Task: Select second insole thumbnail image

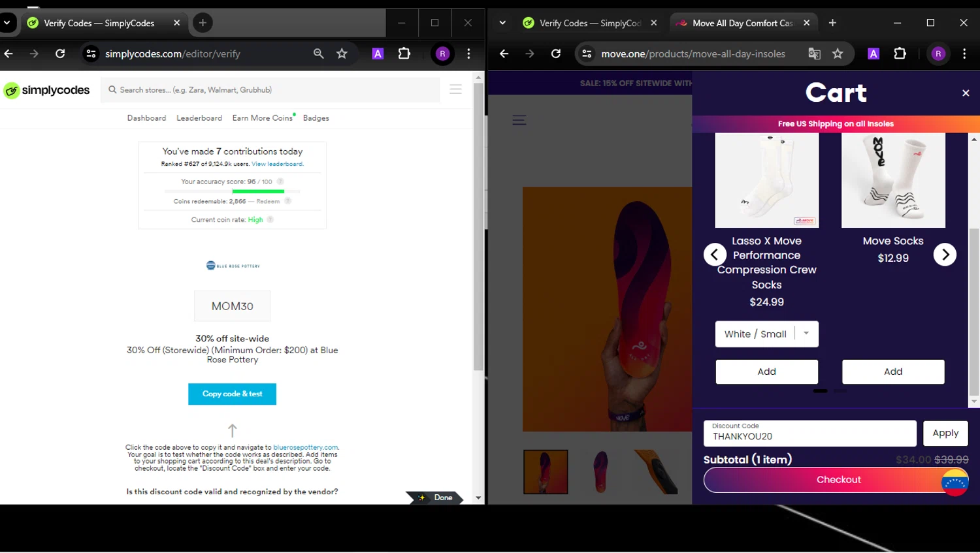Action: pos(601,471)
